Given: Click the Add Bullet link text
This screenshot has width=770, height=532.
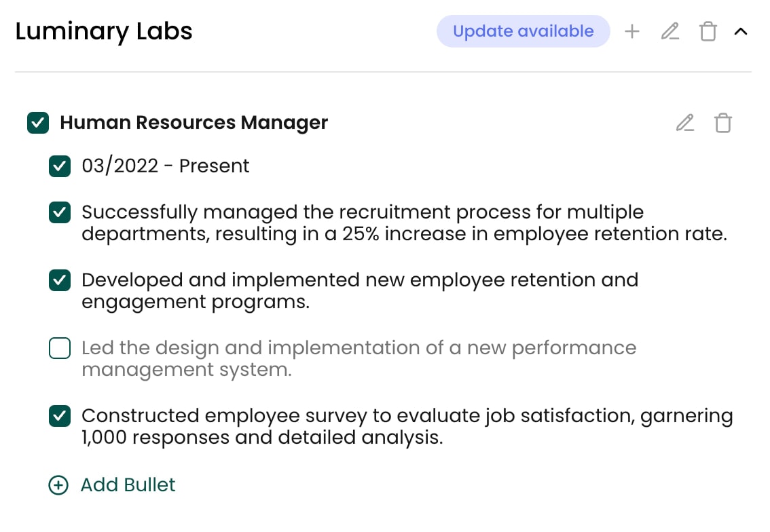Looking at the screenshot, I should 128,485.
